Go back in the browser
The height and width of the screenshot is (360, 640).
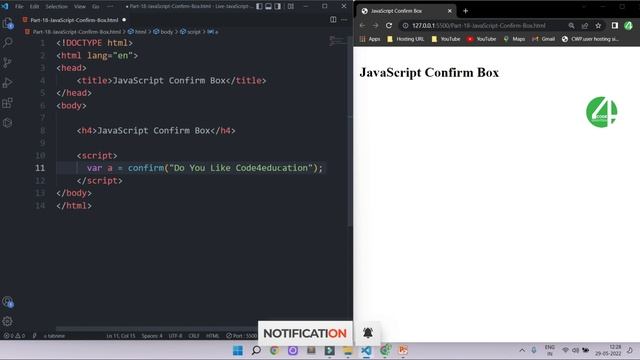point(362,25)
